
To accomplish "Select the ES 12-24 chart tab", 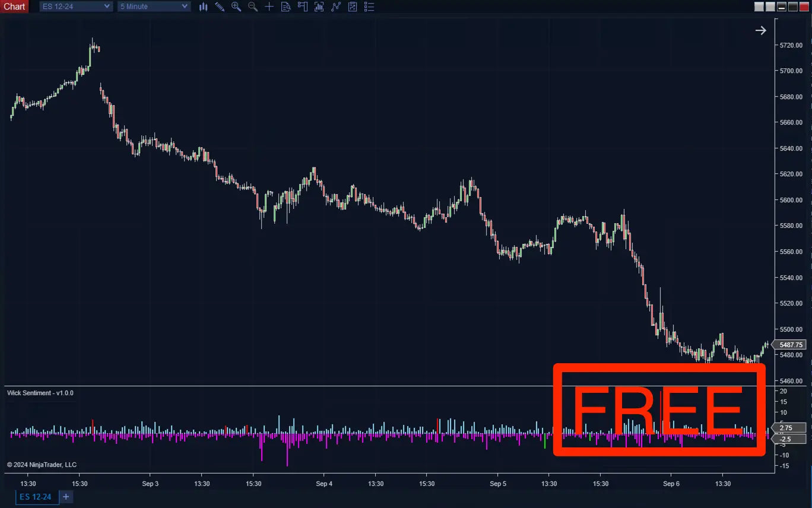I will (x=36, y=497).
